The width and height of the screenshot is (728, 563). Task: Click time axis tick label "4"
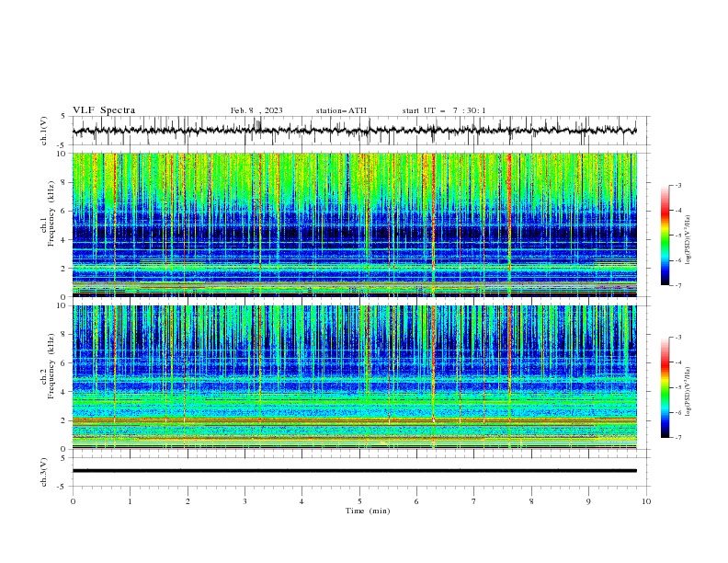[301, 501]
